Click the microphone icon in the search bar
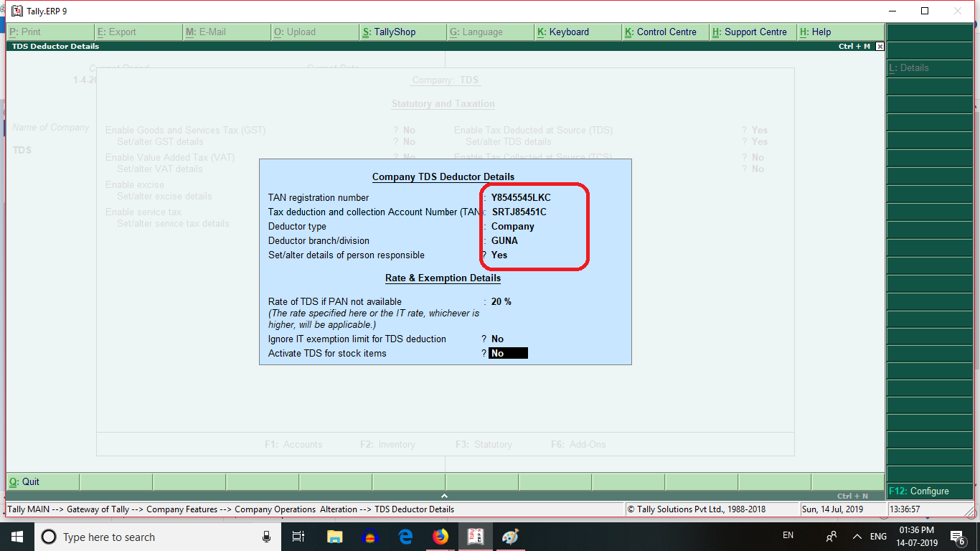980x551 pixels. [267, 537]
